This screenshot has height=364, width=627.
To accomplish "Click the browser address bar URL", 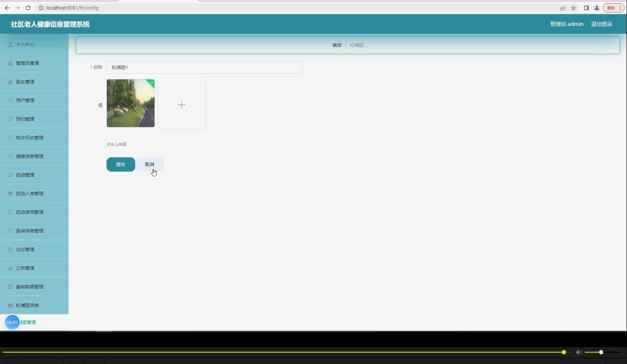I will coord(72,8).
